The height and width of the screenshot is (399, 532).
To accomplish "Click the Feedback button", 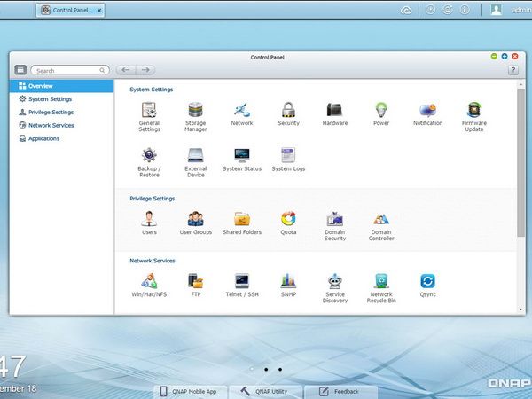I will (340, 392).
